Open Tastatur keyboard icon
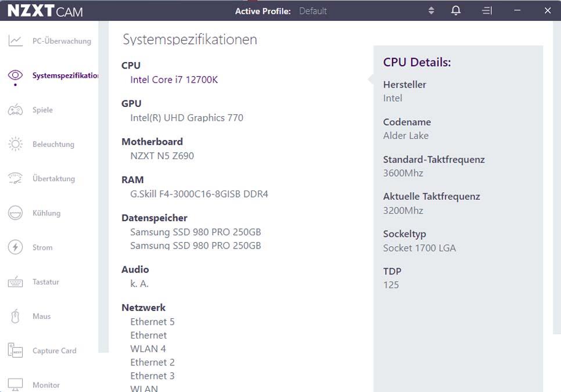Image resolution: width=561 pixels, height=392 pixels. coord(15,282)
